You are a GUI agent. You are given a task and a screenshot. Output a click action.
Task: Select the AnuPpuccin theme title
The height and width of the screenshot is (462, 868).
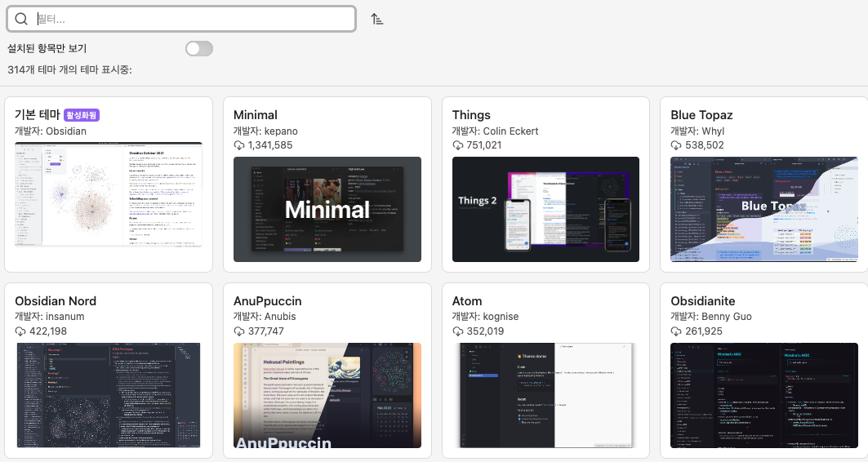click(x=267, y=301)
